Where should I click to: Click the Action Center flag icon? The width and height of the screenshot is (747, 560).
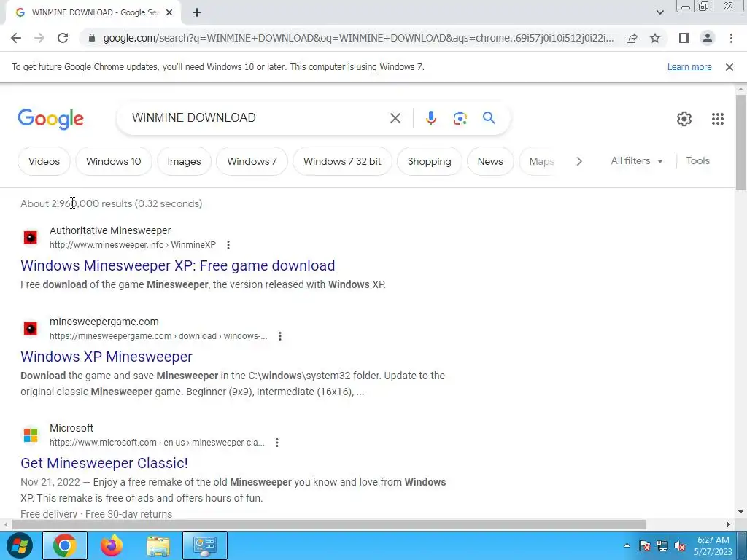coord(645,545)
